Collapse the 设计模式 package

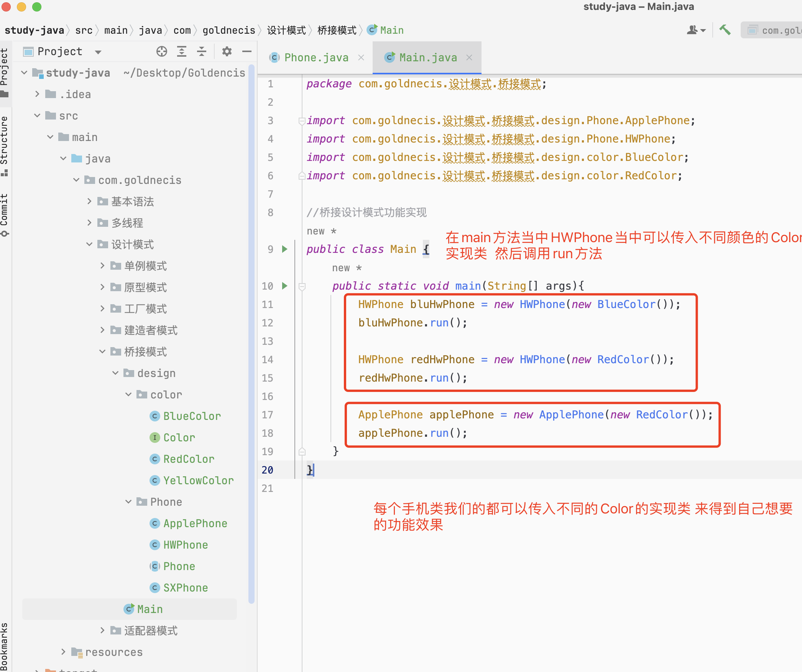[89, 244]
